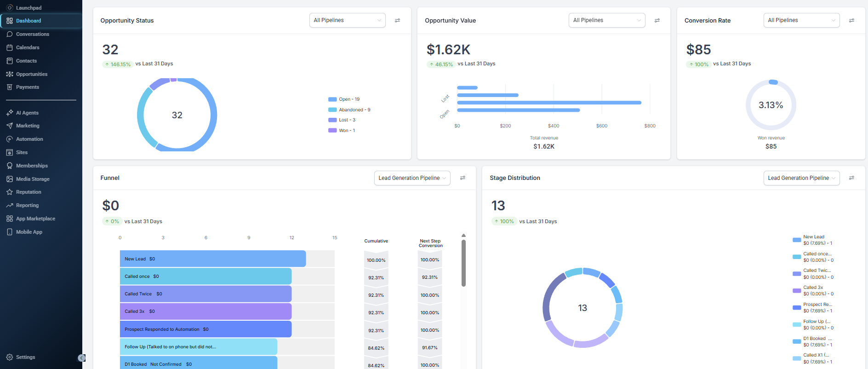Click the Reputation star icon
This screenshot has width=868, height=369.
[x=9, y=192]
